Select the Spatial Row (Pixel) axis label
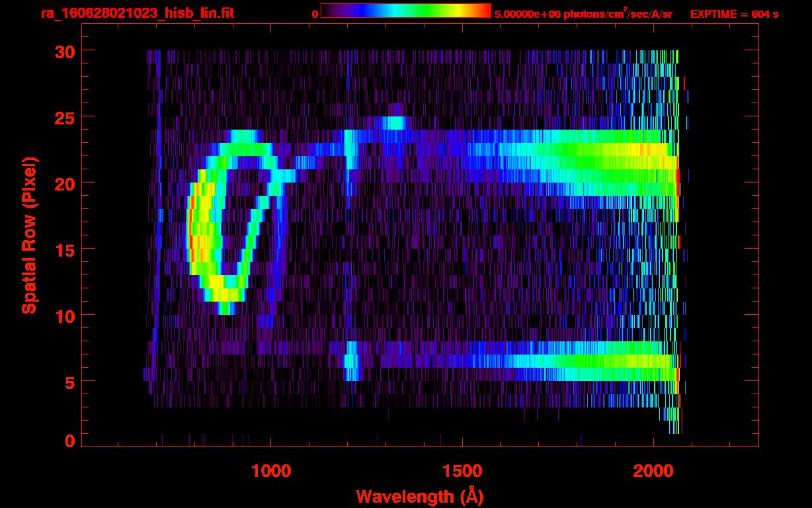812x508 pixels. pos(29,235)
